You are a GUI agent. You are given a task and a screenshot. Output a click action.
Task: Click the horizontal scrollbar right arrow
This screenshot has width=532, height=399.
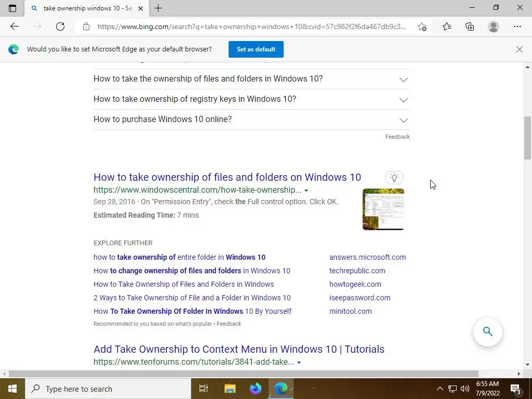(x=519, y=374)
